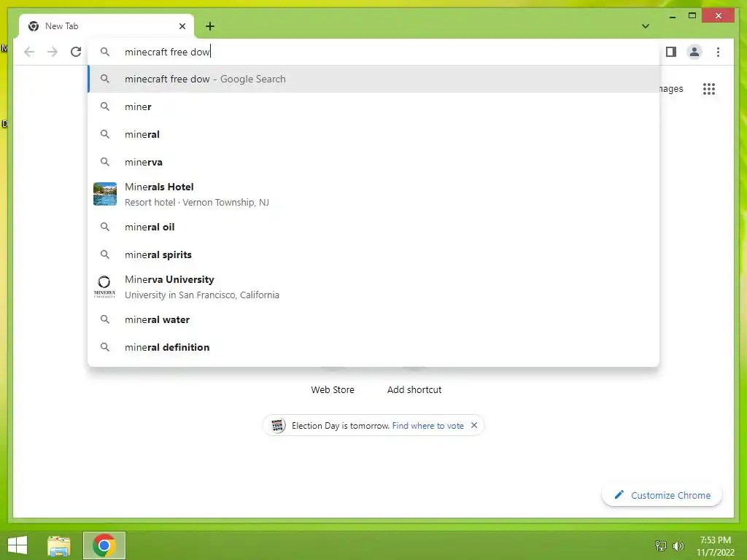
Task: Open the Chrome profile avatar
Action: (x=694, y=52)
